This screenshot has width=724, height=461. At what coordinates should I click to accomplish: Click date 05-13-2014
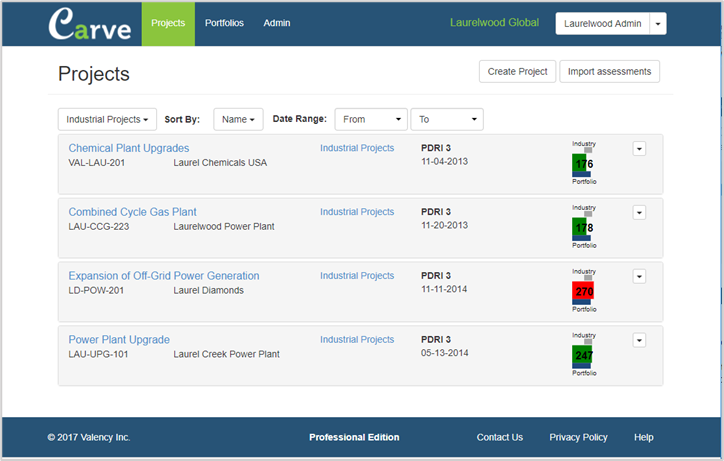(444, 352)
